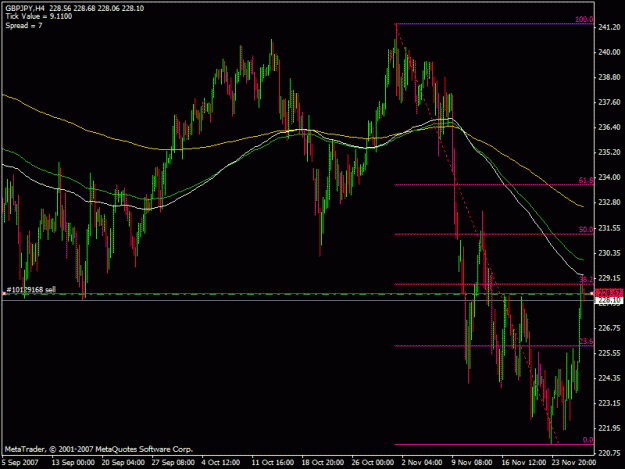Viewport: 625px width, 469px height.
Task: Click the Fibonacci 38.2 level label
Action: click(586, 279)
